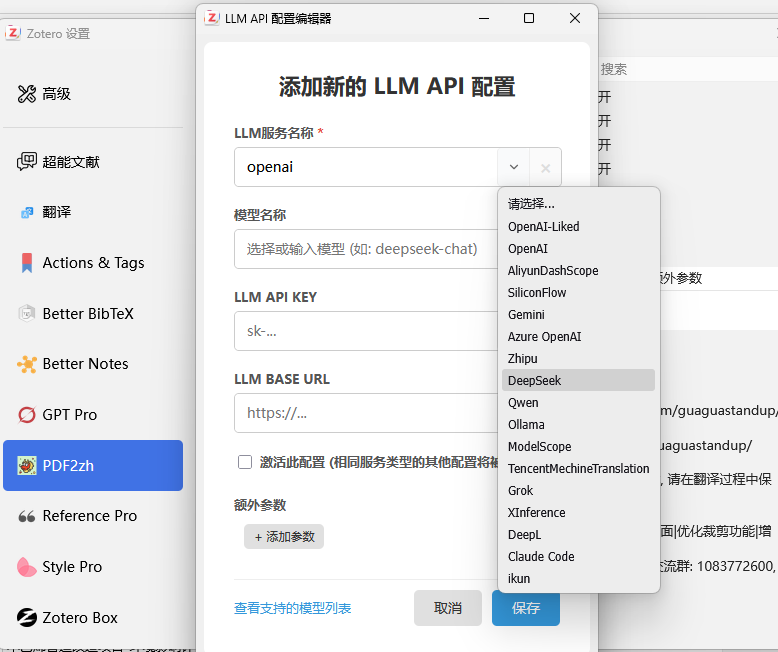Select Ollama as the service
The image size is (778, 652).
pos(578,424)
